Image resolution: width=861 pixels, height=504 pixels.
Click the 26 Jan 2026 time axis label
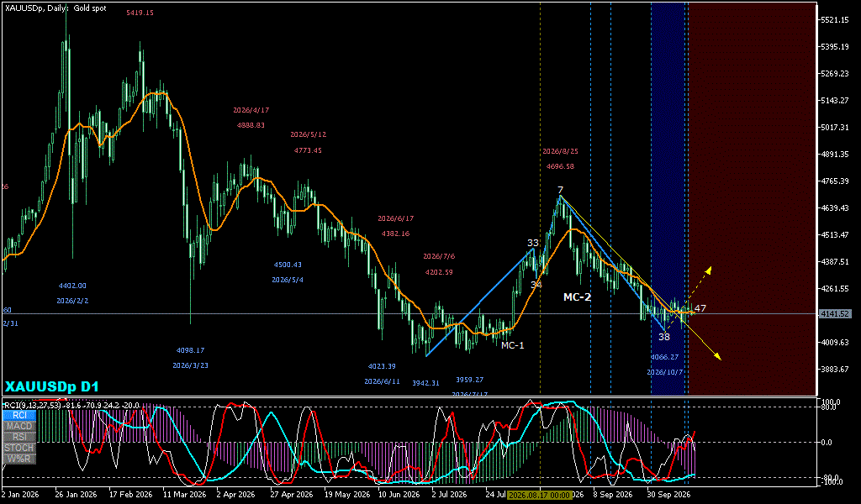(74, 494)
